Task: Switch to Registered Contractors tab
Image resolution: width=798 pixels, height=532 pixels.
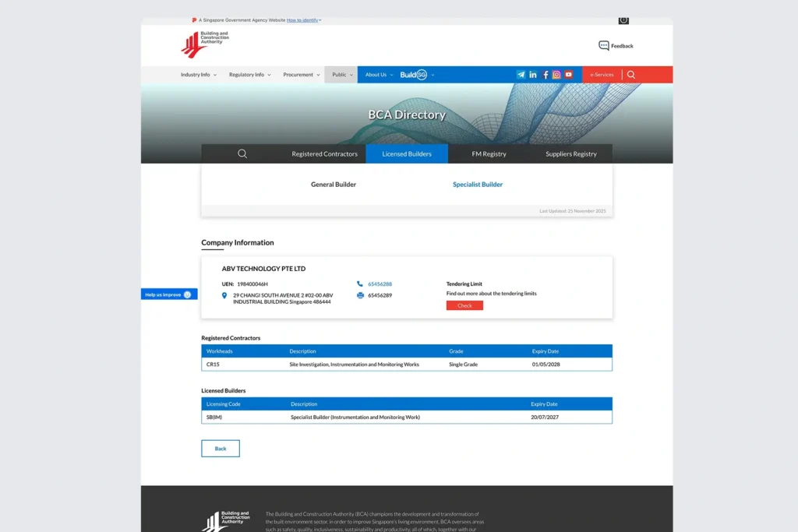Action: [x=324, y=154]
